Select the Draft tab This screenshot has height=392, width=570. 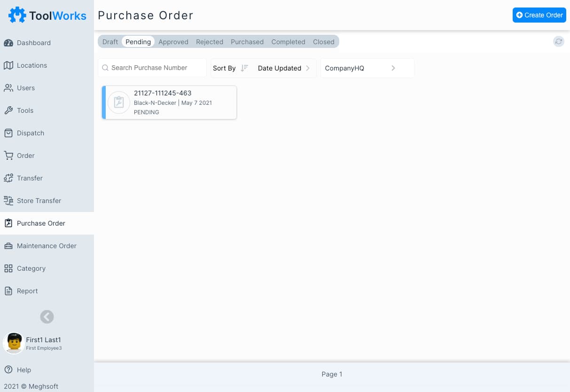(110, 42)
